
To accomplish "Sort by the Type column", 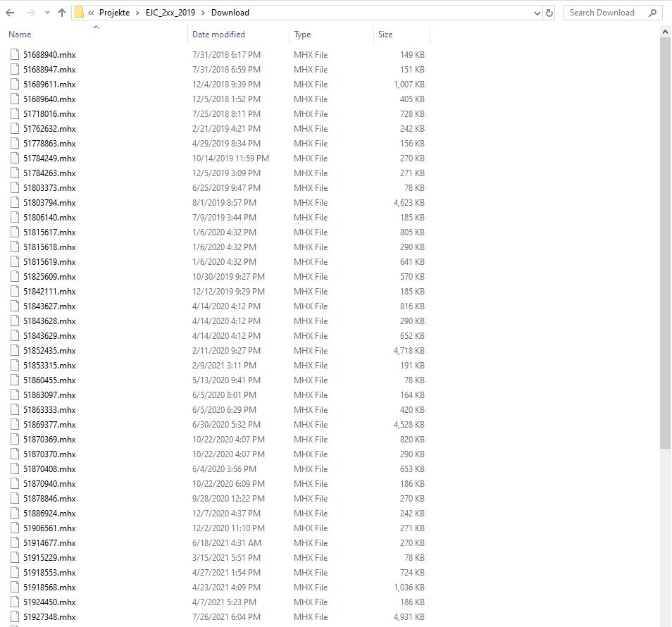I will 302,35.
